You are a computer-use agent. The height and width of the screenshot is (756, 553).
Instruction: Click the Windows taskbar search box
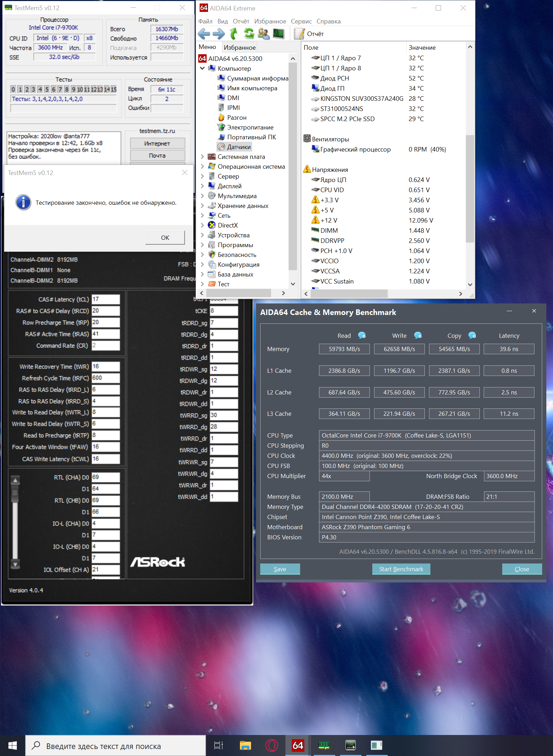pos(116,746)
